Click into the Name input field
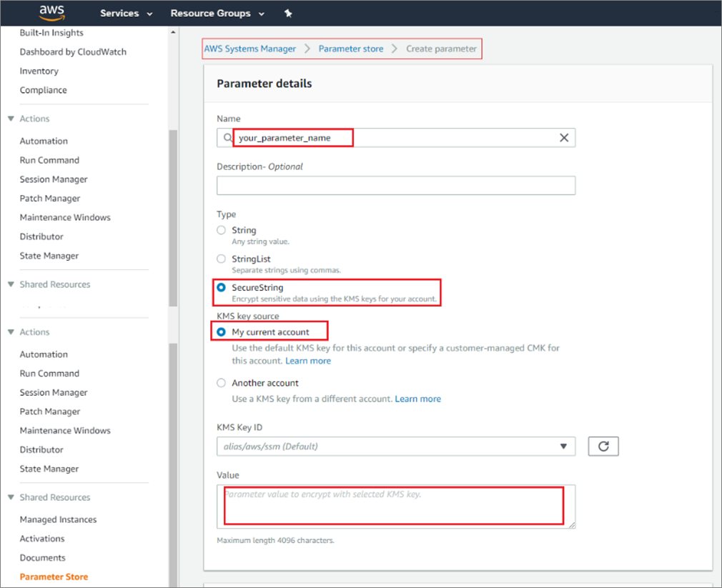The image size is (722, 588). point(396,138)
